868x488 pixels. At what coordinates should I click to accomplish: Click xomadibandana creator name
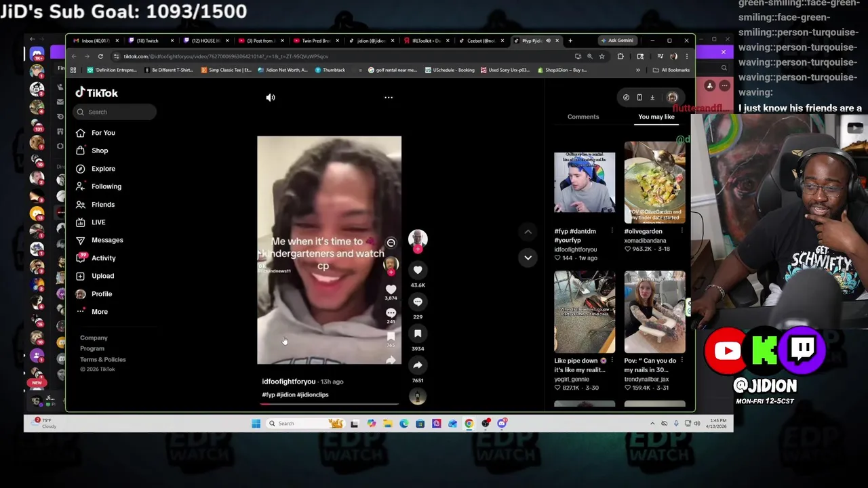pyautogui.click(x=645, y=241)
